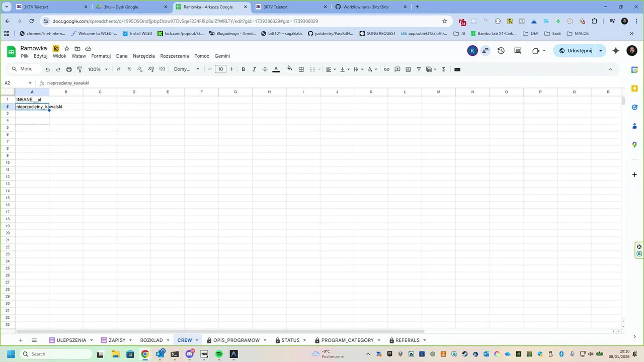Image resolution: width=644 pixels, height=362 pixels.
Task: Activate the paint format roller tool
Action: 79,69
